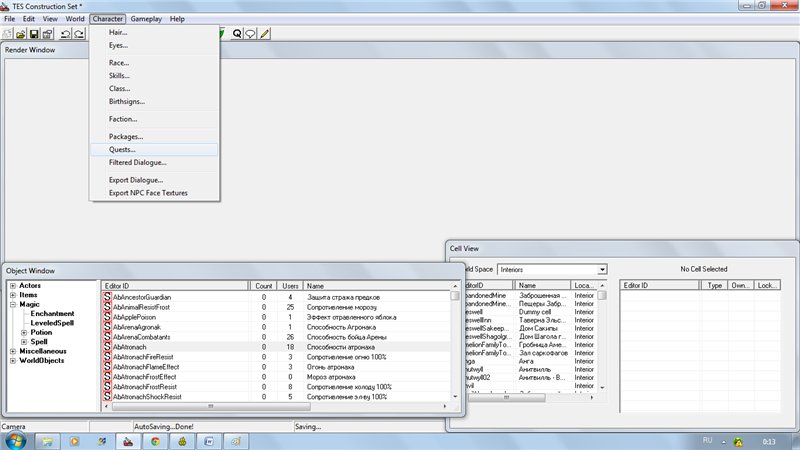
Task: Choose Export NPC Face Textures
Action: click(x=154, y=193)
